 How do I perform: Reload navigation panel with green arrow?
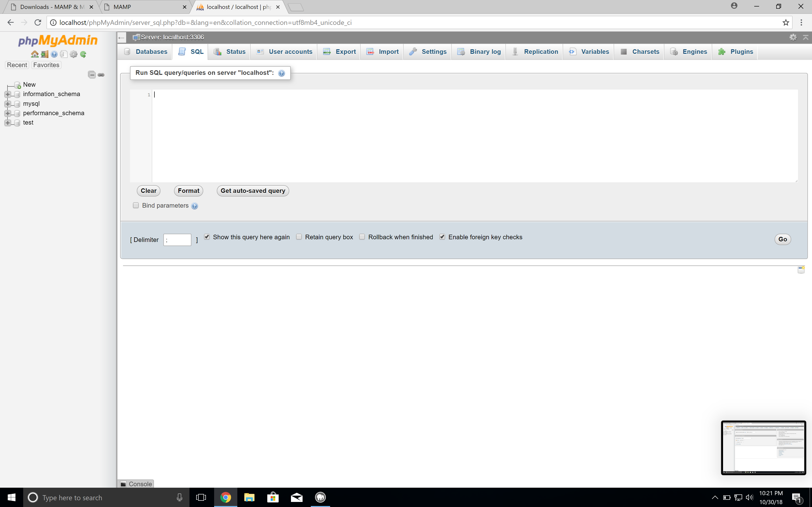83,54
